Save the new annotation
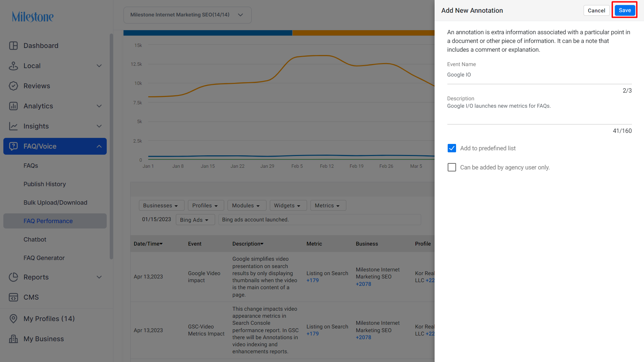This screenshot has height=362, width=644. 625,10
